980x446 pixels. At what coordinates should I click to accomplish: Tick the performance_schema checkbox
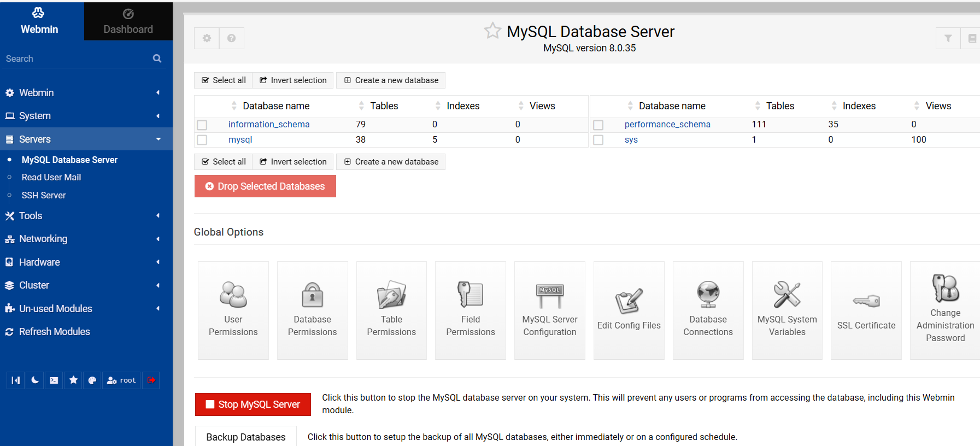tap(598, 125)
